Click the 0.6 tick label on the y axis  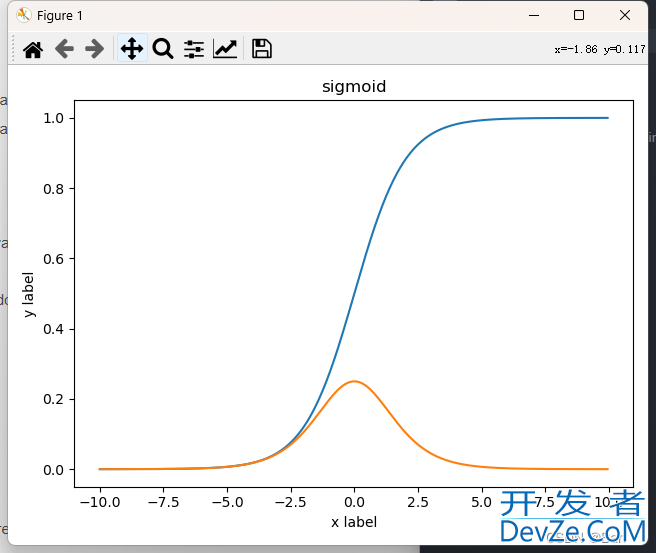click(54, 259)
